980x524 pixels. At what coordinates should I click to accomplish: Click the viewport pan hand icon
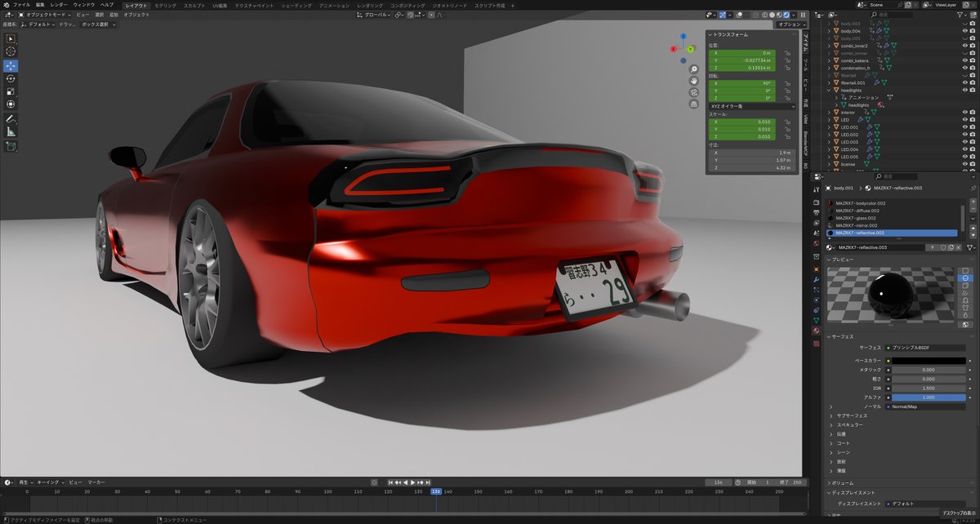click(x=693, y=80)
